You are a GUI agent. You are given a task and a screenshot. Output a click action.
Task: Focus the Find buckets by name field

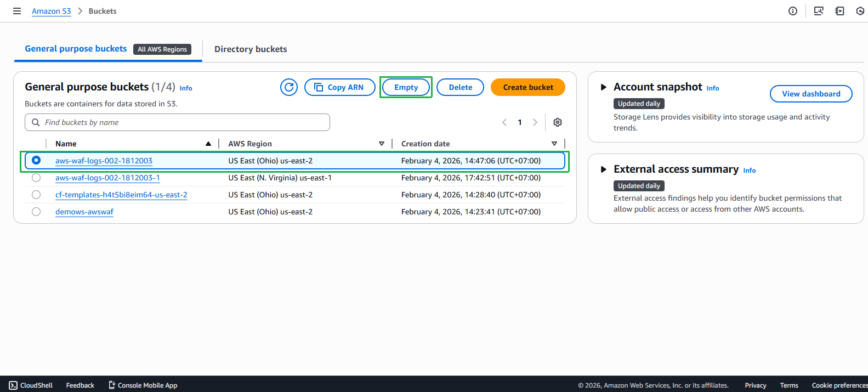click(x=177, y=122)
